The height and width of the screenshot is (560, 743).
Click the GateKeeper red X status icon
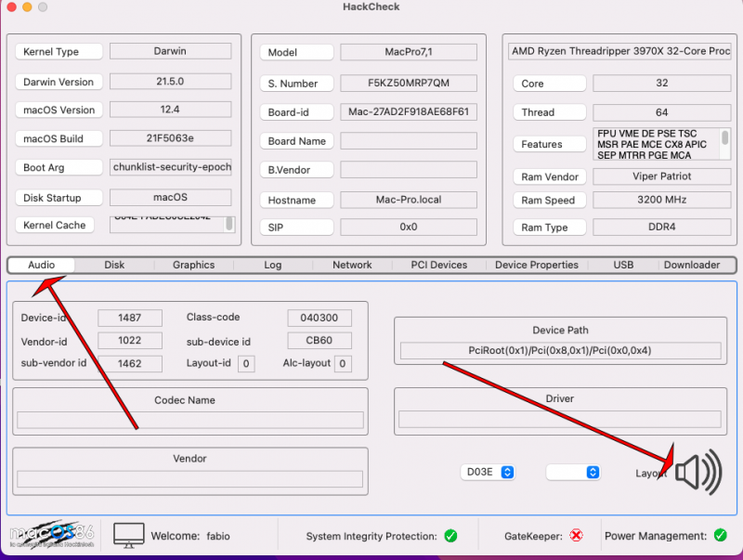(576, 536)
